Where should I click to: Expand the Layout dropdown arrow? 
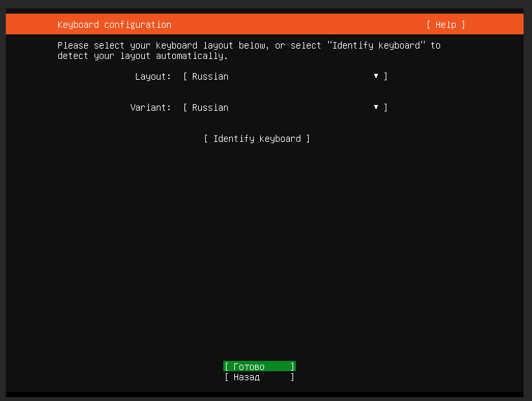pyautogui.click(x=375, y=76)
